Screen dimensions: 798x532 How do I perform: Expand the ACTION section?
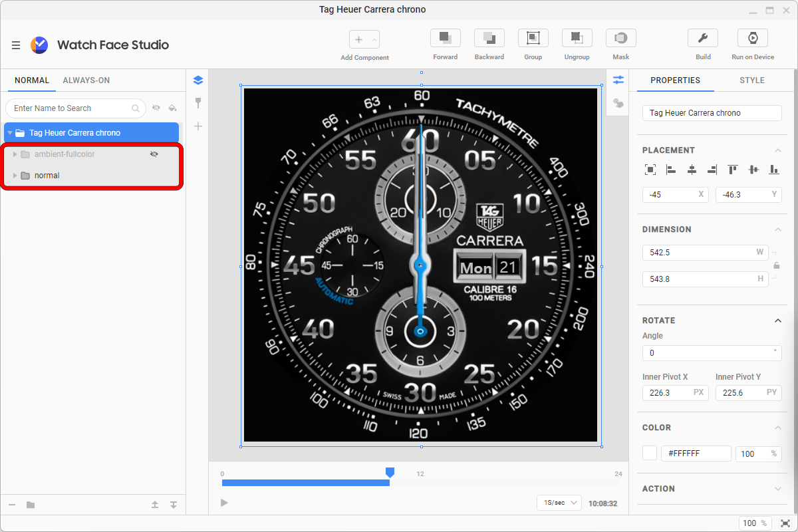coord(778,489)
